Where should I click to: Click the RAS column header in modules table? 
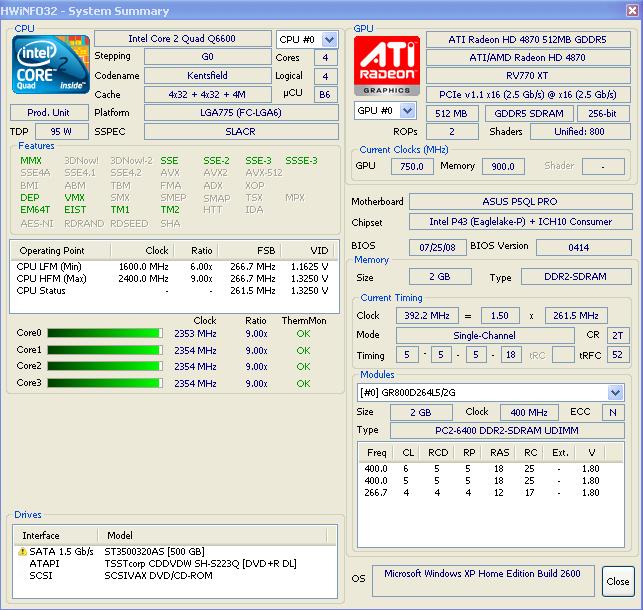point(499,453)
